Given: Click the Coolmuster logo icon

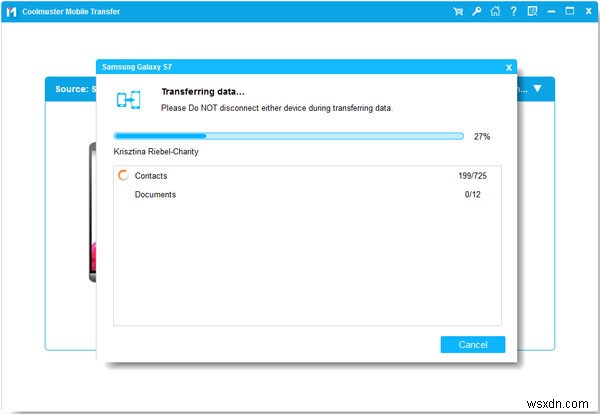Looking at the screenshot, I should tap(11, 12).
